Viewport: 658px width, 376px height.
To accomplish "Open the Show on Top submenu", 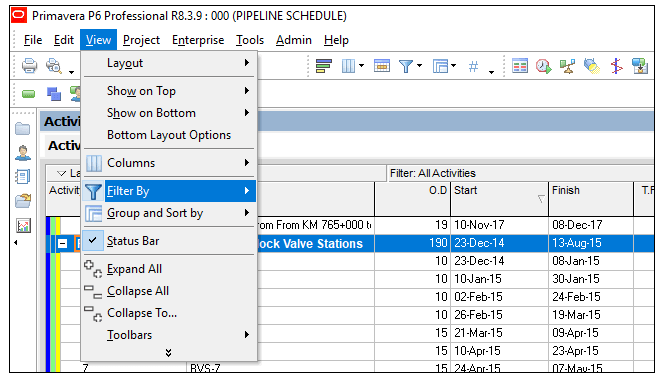I will click(x=169, y=91).
